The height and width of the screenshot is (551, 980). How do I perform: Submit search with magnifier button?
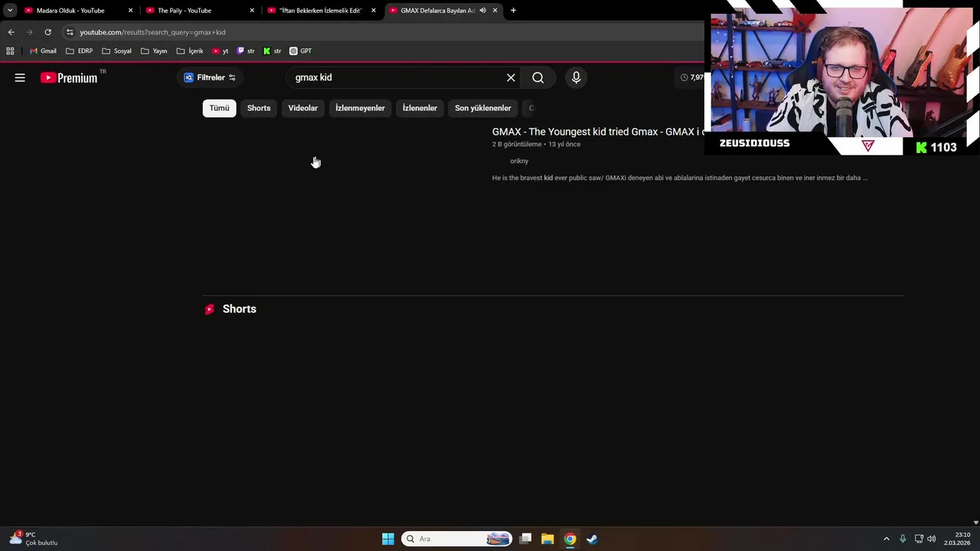(x=538, y=77)
